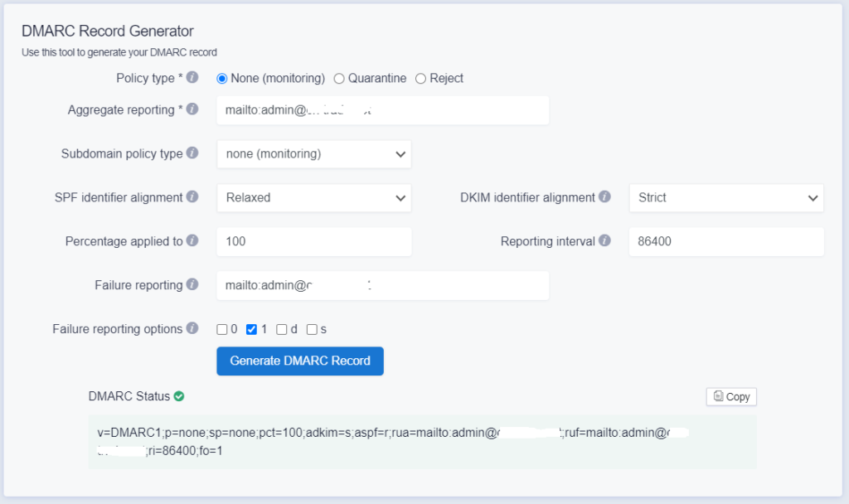Screen dimensions: 849x504
Task: Focus the Percentage applied to field
Action: tap(313, 242)
